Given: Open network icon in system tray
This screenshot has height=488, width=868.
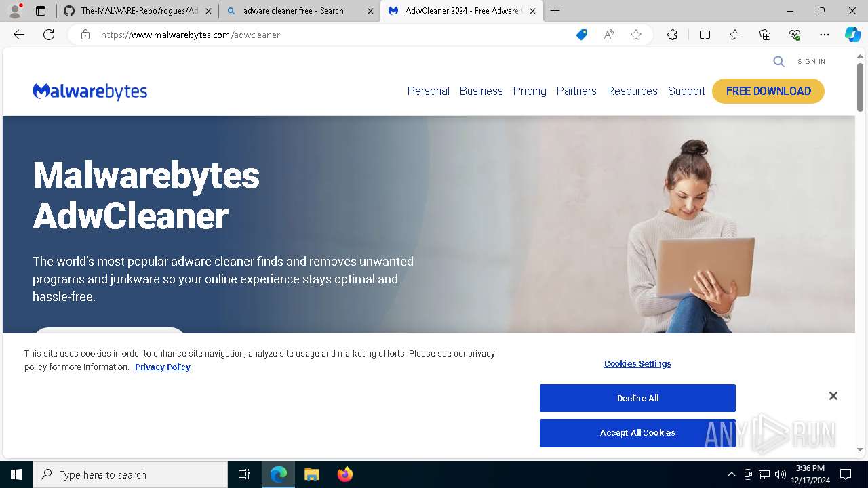Looking at the screenshot, I should [764, 474].
